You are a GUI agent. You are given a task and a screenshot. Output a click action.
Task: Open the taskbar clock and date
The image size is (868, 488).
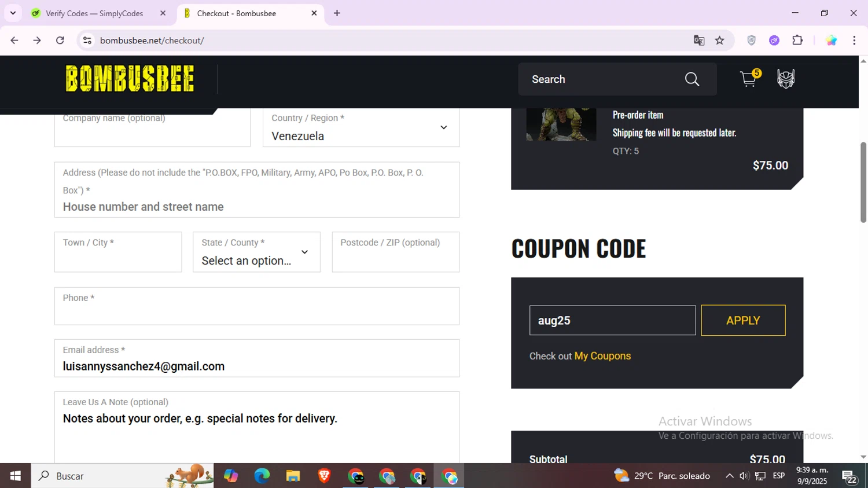click(x=812, y=476)
